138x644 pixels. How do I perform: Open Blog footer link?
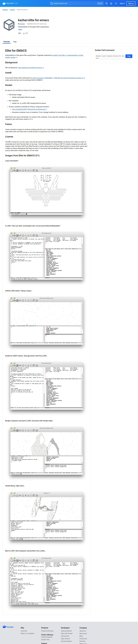[x=81, y=636]
